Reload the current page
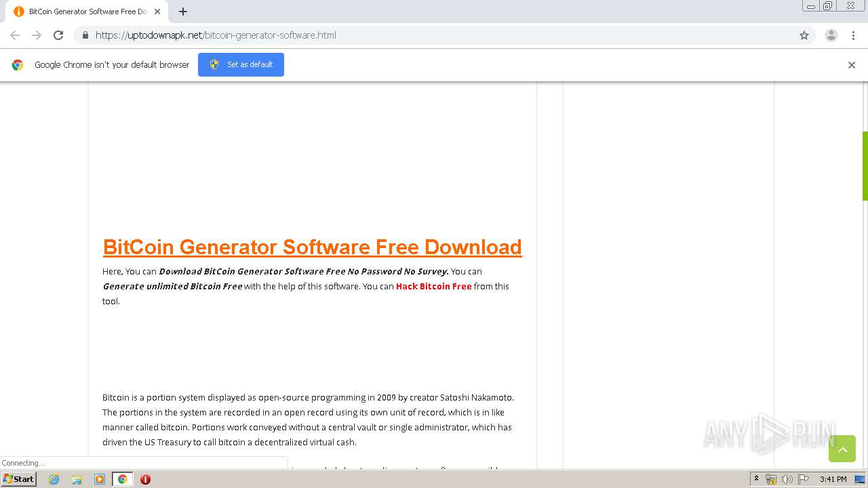The image size is (868, 488). pos(58,35)
